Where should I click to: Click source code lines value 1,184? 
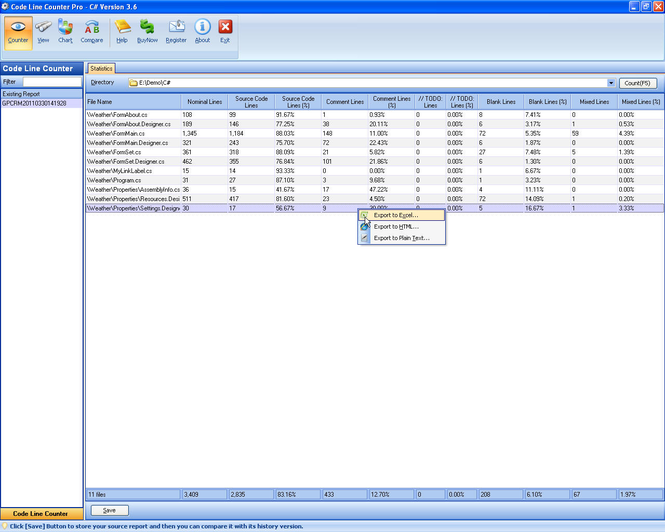click(236, 133)
